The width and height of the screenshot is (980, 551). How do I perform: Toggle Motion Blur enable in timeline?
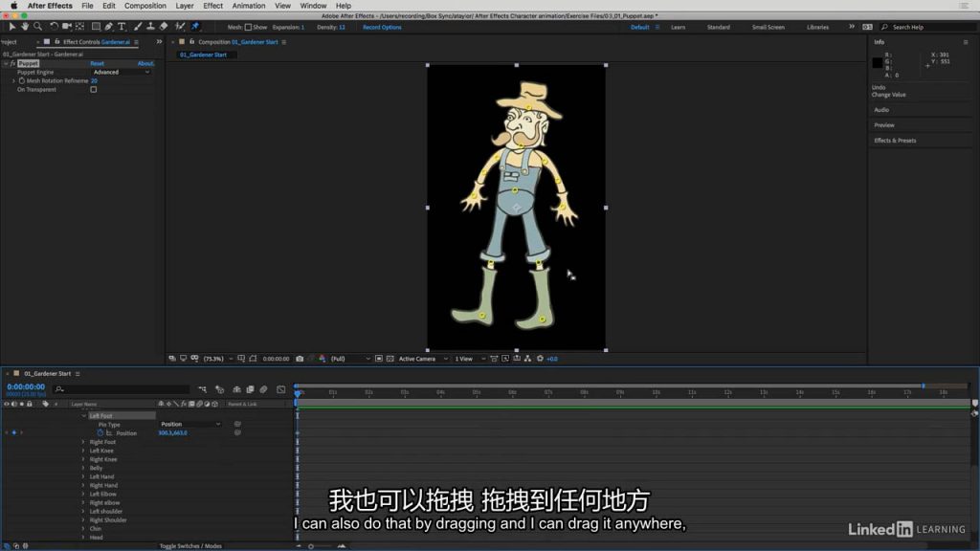[x=264, y=389]
